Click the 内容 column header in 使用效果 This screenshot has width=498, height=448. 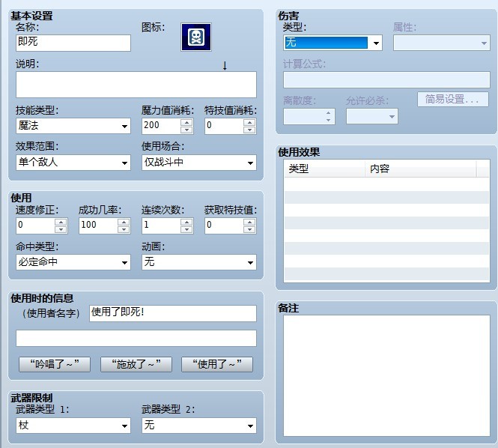pyautogui.click(x=421, y=169)
